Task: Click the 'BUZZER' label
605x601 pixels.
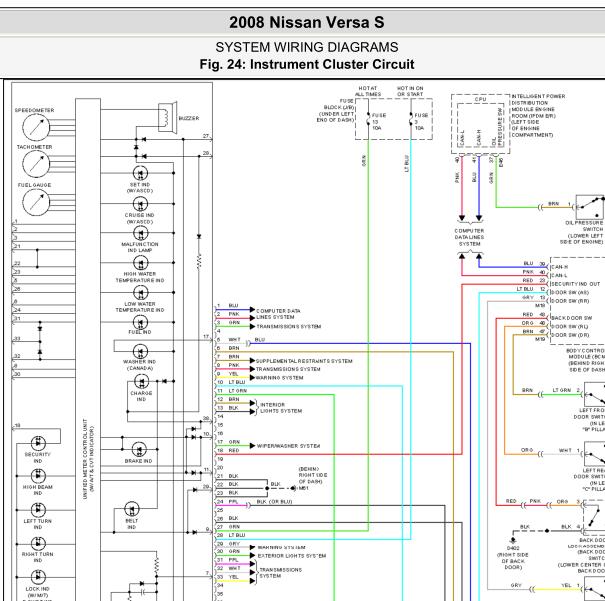Action: point(189,118)
